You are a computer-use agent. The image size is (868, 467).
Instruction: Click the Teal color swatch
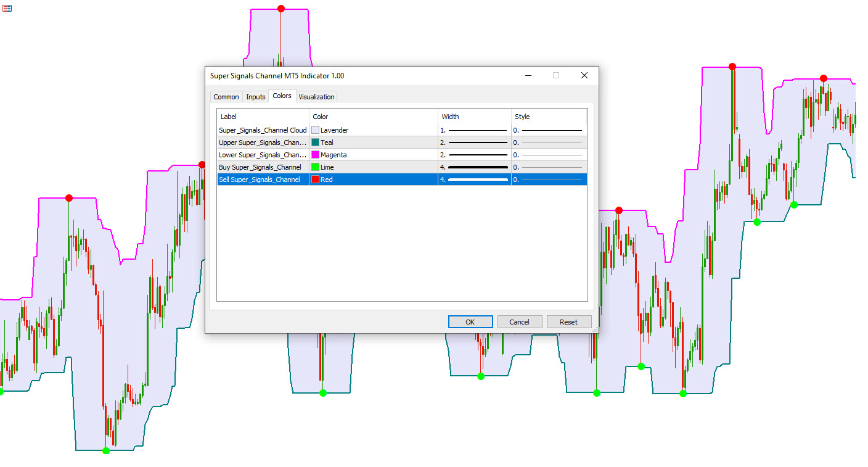point(317,143)
